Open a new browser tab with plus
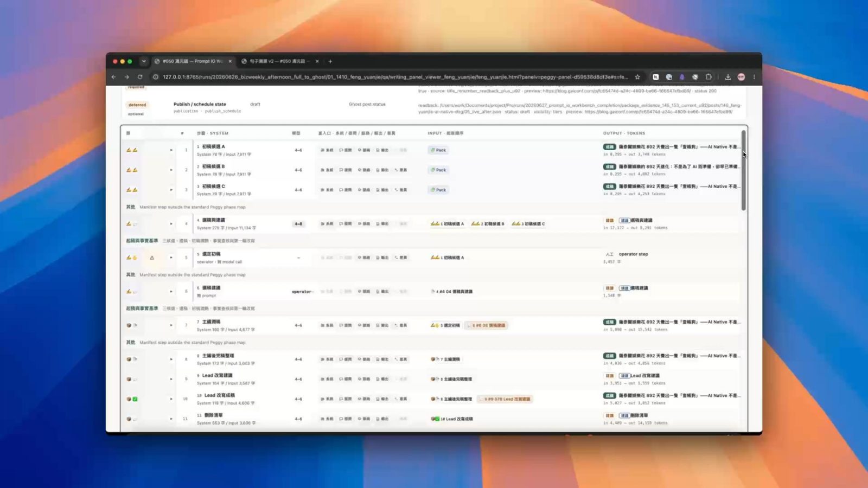The height and width of the screenshot is (488, 868). pyautogui.click(x=330, y=61)
